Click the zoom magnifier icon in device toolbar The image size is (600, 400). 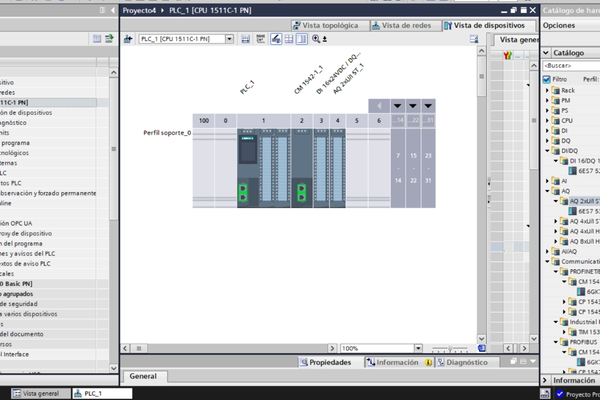(x=316, y=39)
